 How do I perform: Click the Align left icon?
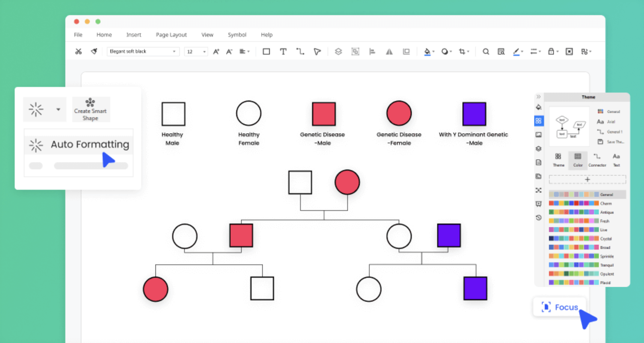point(372,51)
